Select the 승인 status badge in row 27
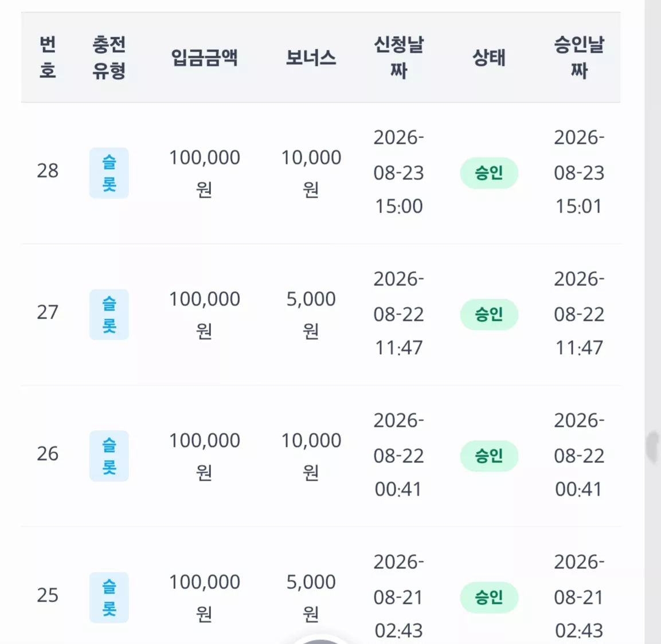661x644 pixels. pos(489,315)
